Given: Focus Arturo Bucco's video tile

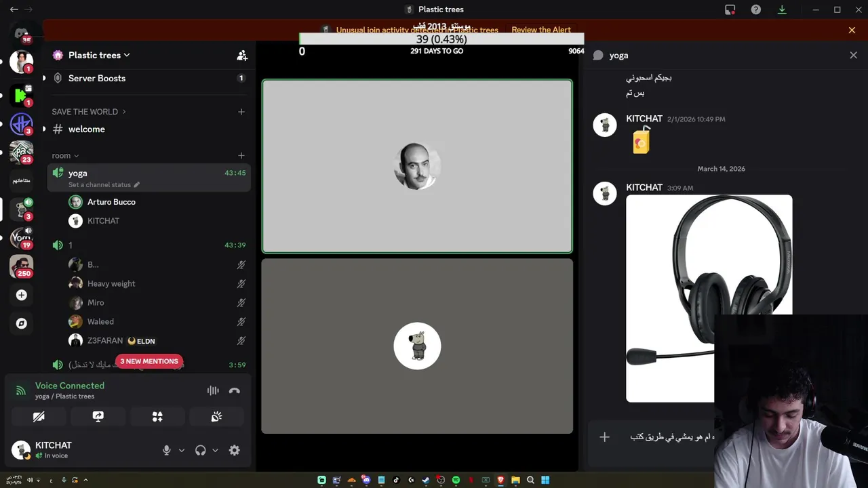Looking at the screenshot, I should 417,166.
